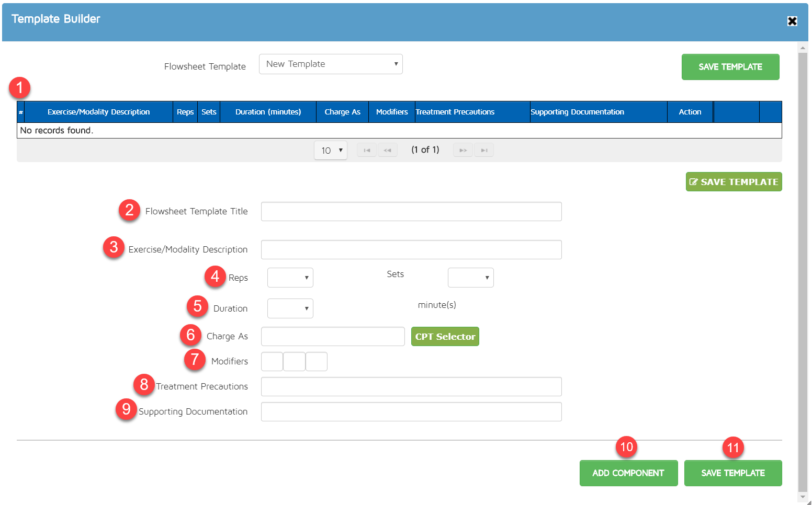
Task: Go to next page of records
Action: coord(463,151)
